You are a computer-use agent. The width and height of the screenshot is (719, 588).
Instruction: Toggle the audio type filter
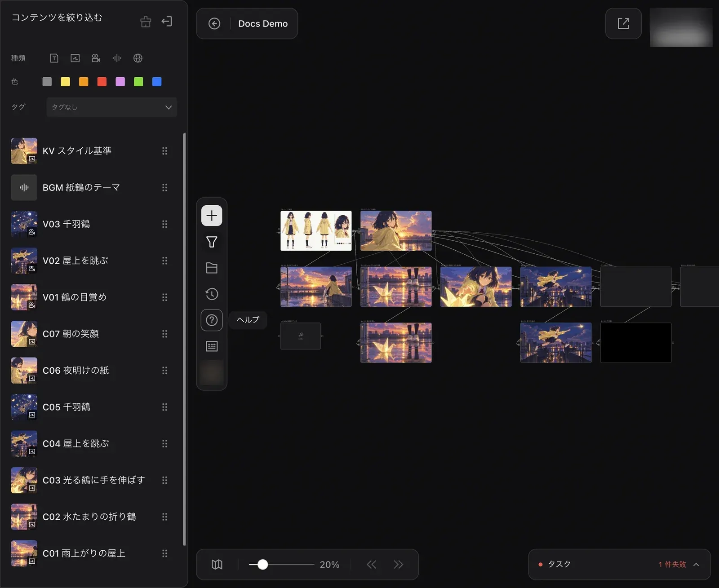tap(117, 58)
